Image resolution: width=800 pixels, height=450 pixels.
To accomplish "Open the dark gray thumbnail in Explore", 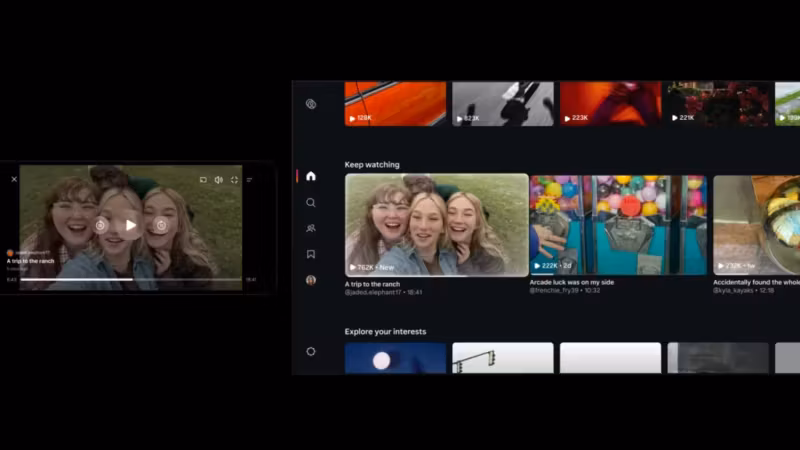I will (718, 358).
